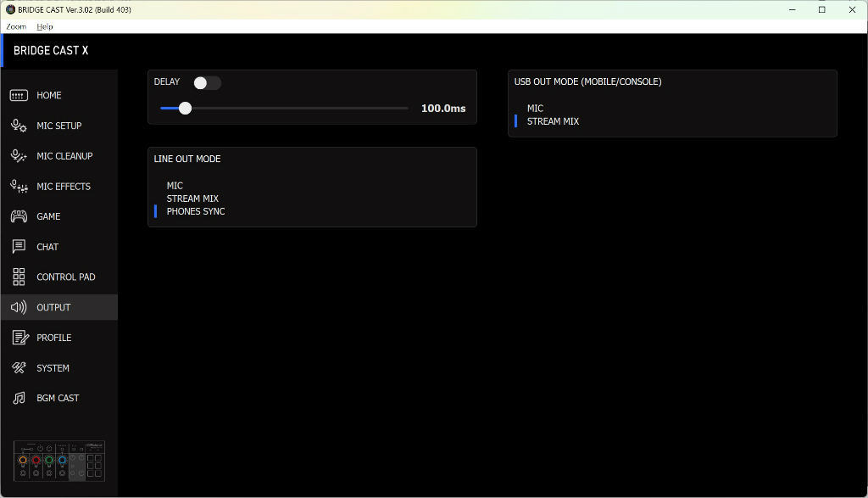The width and height of the screenshot is (868, 498).
Task: Select the MIC CLEANUP sidebar icon
Action: tap(19, 156)
